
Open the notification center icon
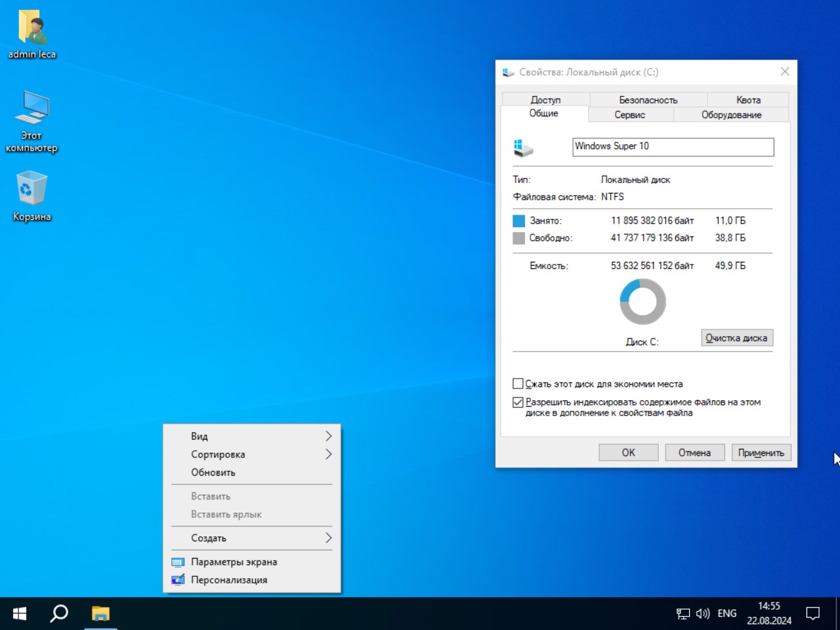(812, 614)
